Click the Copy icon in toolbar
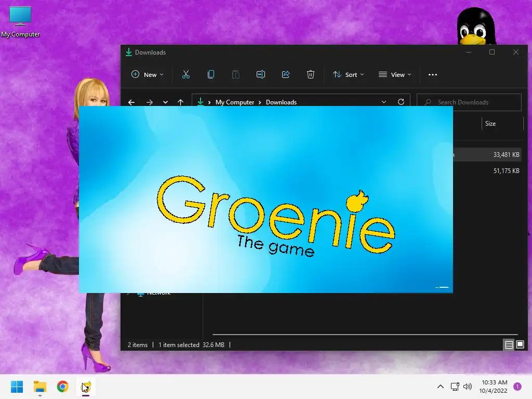 coord(211,75)
